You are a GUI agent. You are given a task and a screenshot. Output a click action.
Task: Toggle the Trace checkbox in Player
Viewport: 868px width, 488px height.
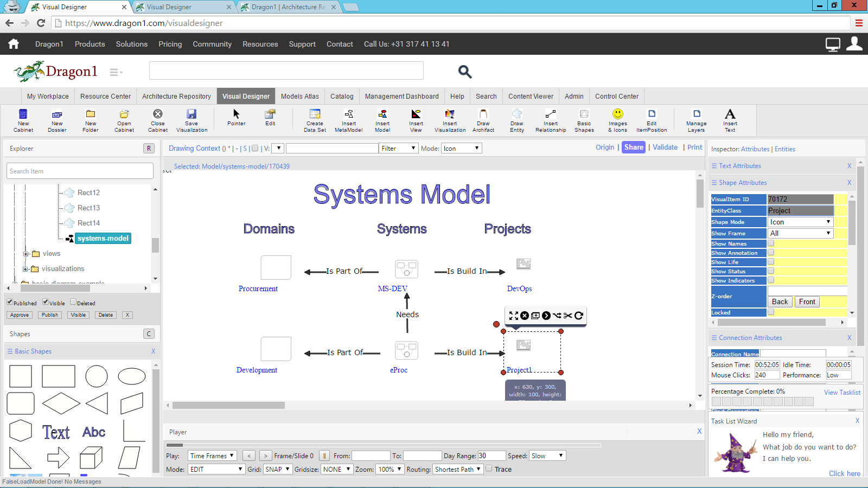(489, 468)
